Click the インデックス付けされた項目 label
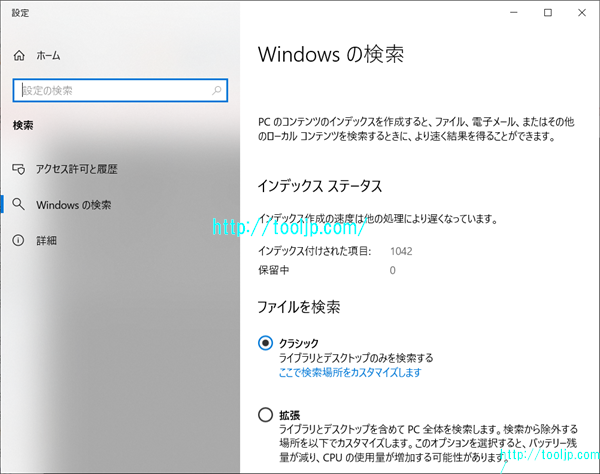The height and width of the screenshot is (474, 600). point(315,251)
